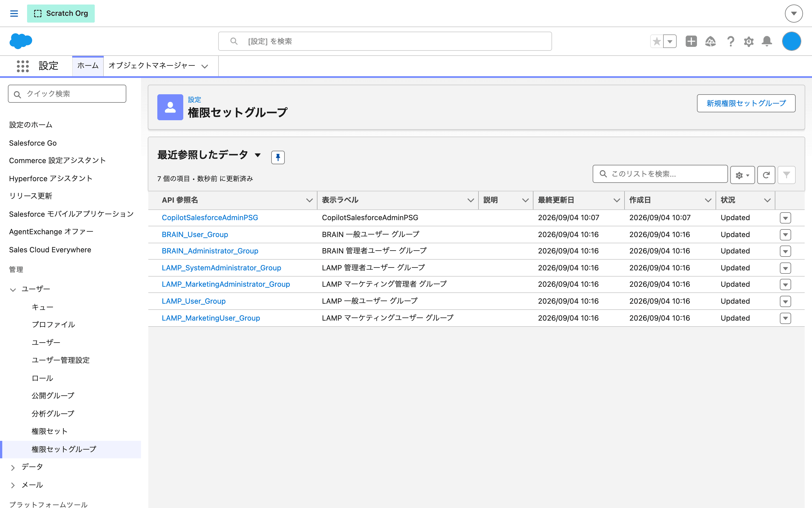Viewport: 812px width, 508px height.
Task: Open the global actions plus icon
Action: pos(691,41)
